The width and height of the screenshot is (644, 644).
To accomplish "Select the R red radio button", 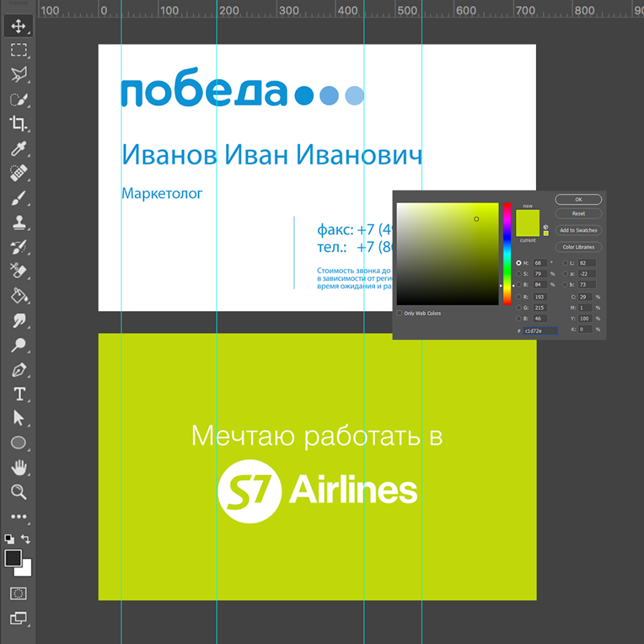I will (x=519, y=297).
